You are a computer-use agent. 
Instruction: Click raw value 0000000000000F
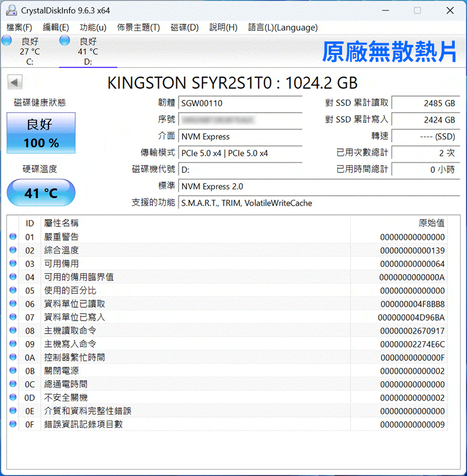pyautogui.click(x=412, y=357)
